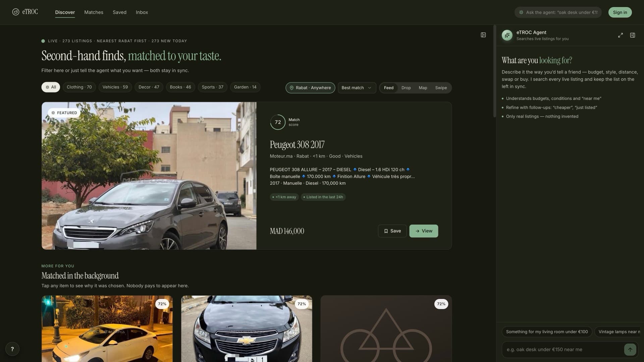Click the 'Listed in the last 24h' tag
Viewport: 644px width, 362px height.
323,197
